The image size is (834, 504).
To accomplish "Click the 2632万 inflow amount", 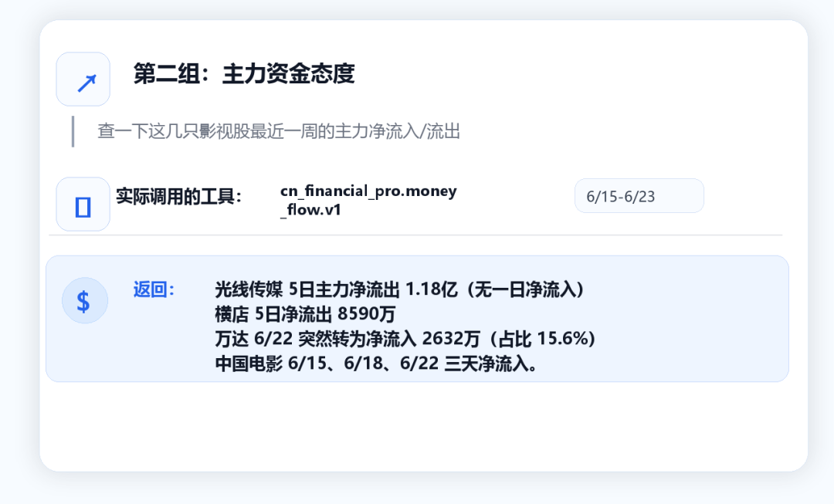I will coord(451,339).
